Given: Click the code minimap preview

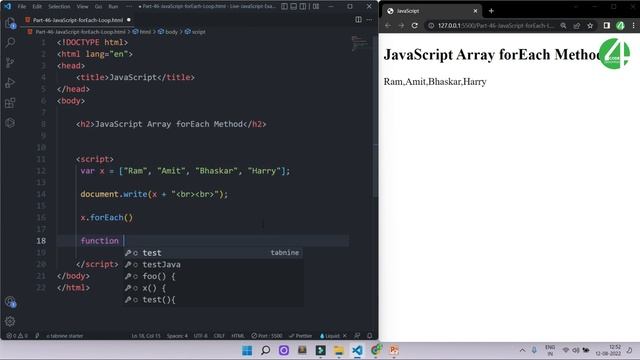Looking at the screenshot, I should pyautogui.click(x=359, y=43).
